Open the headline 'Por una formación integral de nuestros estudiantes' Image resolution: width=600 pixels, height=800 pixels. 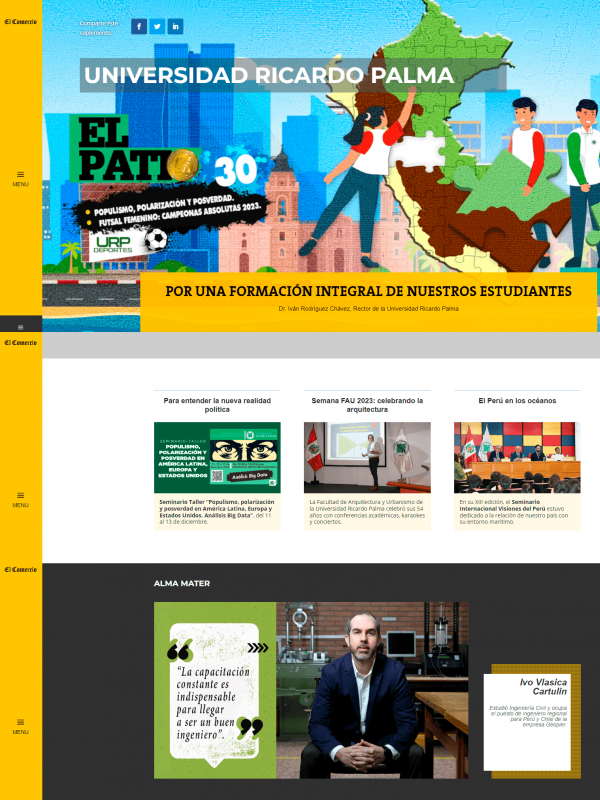tap(368, 291)
